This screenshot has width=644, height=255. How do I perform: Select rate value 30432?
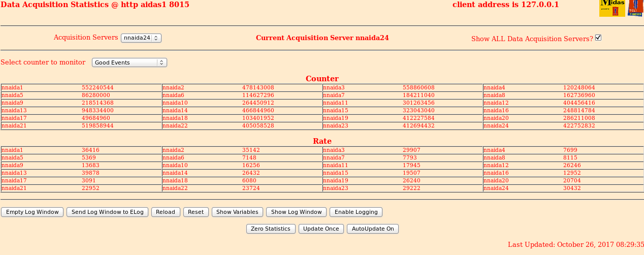[572, 188]
